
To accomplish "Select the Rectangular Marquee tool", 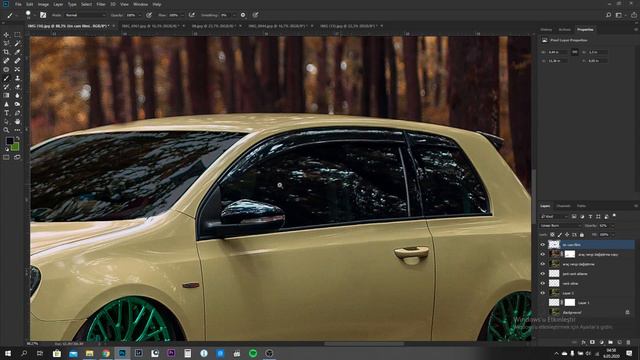I will tap(17, 35).
